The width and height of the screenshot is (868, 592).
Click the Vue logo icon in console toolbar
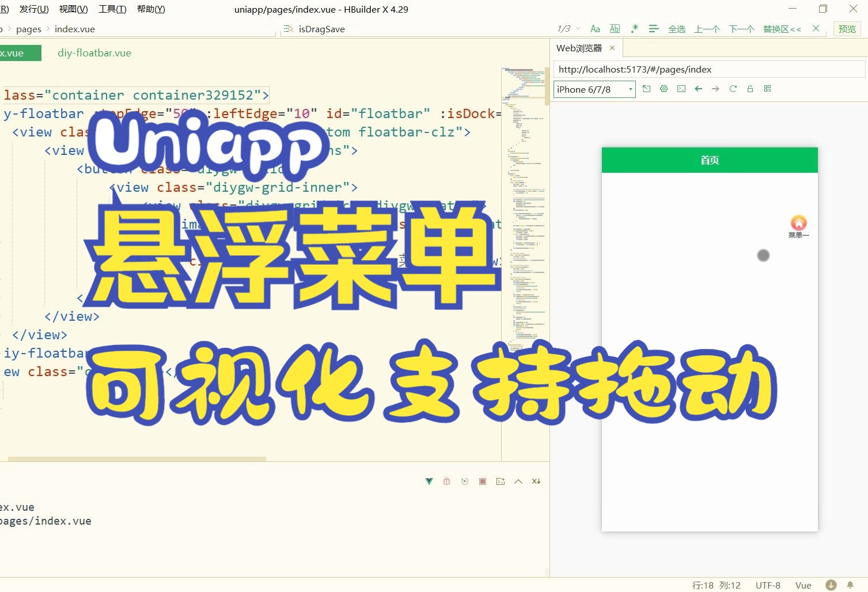pos(429,481)
